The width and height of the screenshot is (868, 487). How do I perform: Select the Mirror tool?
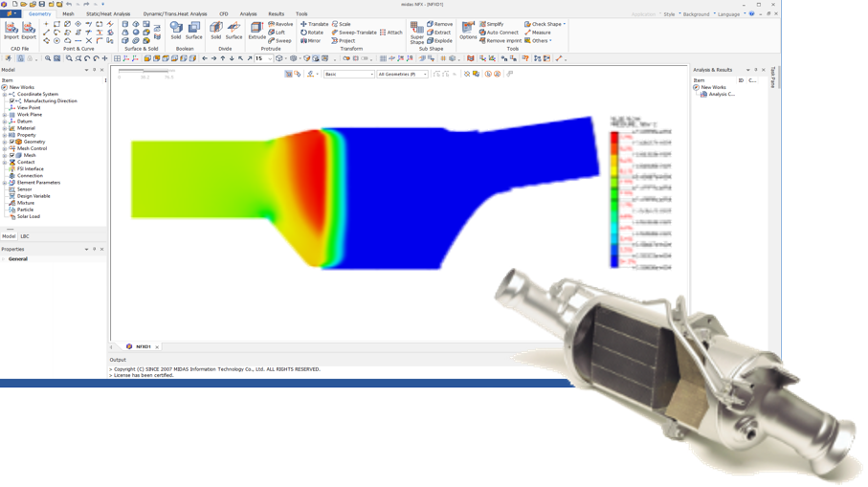[311, 41]
